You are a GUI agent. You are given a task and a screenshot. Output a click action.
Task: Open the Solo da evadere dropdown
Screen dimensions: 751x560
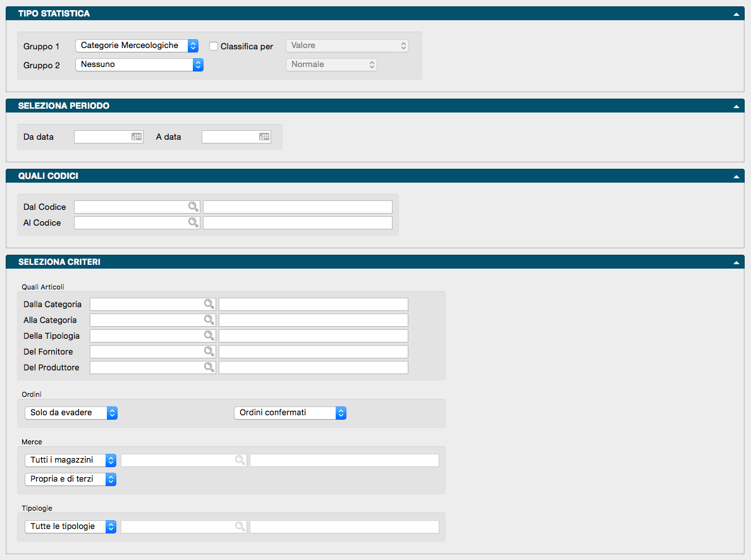[71, 413]
